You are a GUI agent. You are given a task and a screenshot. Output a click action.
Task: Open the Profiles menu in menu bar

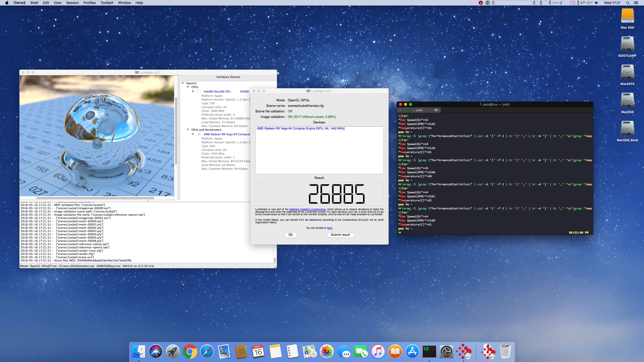click(x=89, y=3)
